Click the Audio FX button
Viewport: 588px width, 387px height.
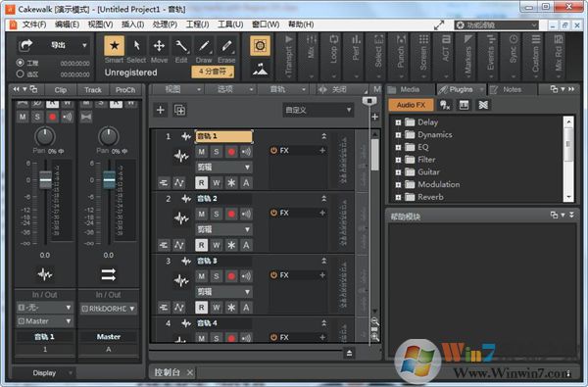point(411,105)
